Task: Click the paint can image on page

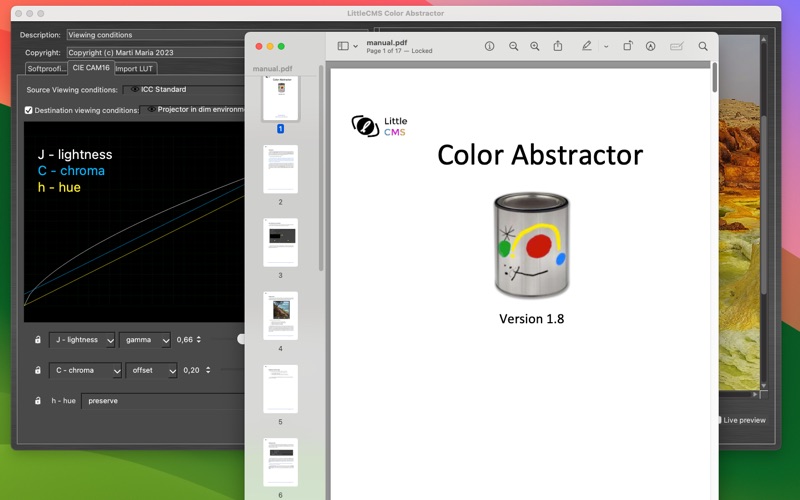Action: pos(531,244)
